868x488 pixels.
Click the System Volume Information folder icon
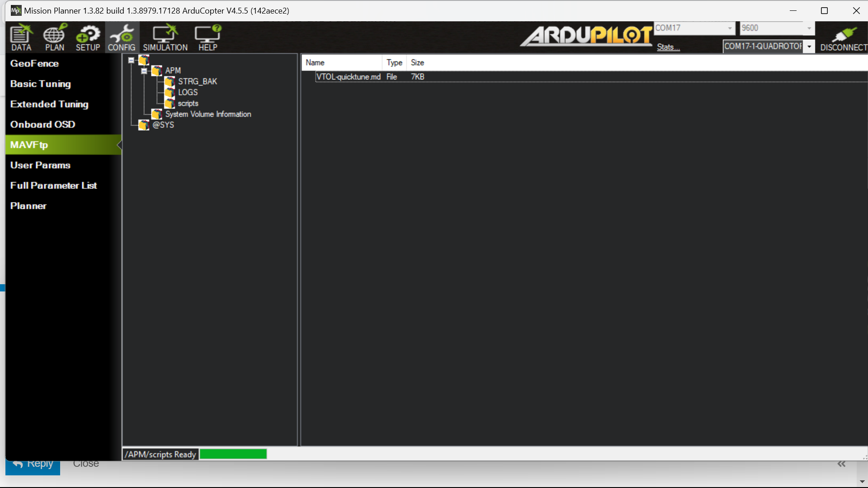pos(157,114)
